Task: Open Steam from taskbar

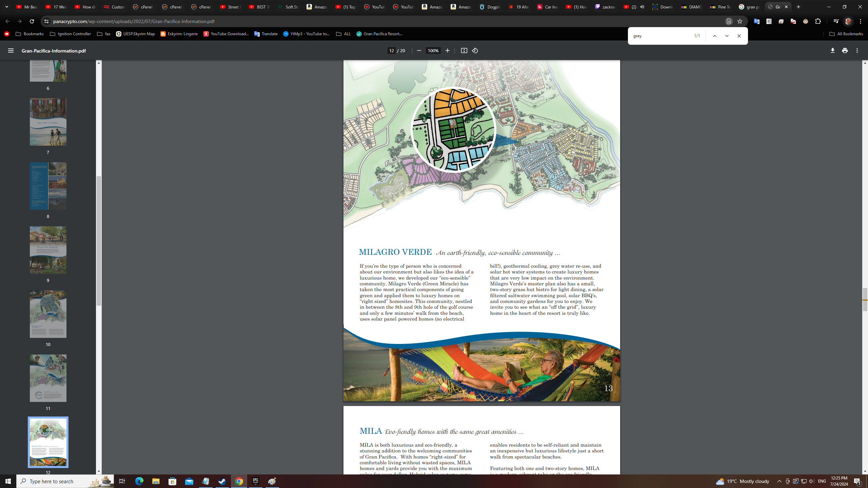Action: click(222, 481)
